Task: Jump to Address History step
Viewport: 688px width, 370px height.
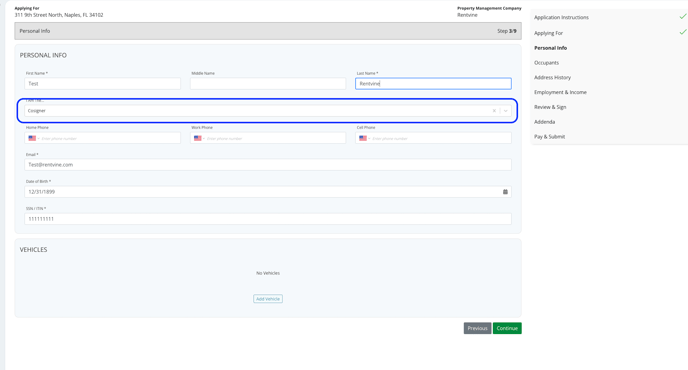Action: point(552,77)
